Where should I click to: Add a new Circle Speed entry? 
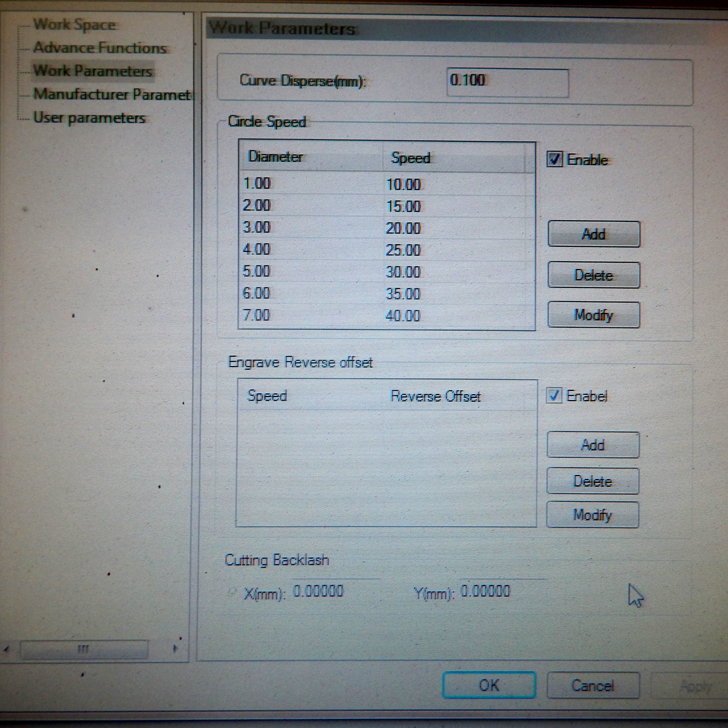593,234
